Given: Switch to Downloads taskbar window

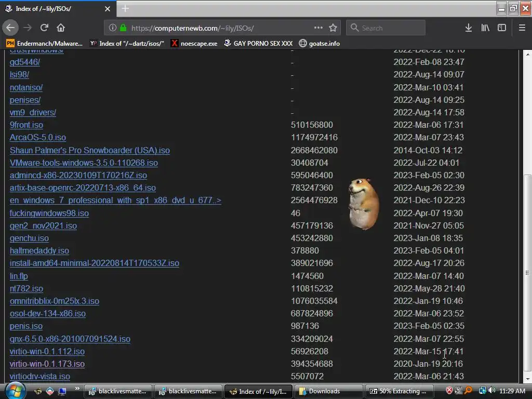Looking at the screenshot, I should [328, 391].
